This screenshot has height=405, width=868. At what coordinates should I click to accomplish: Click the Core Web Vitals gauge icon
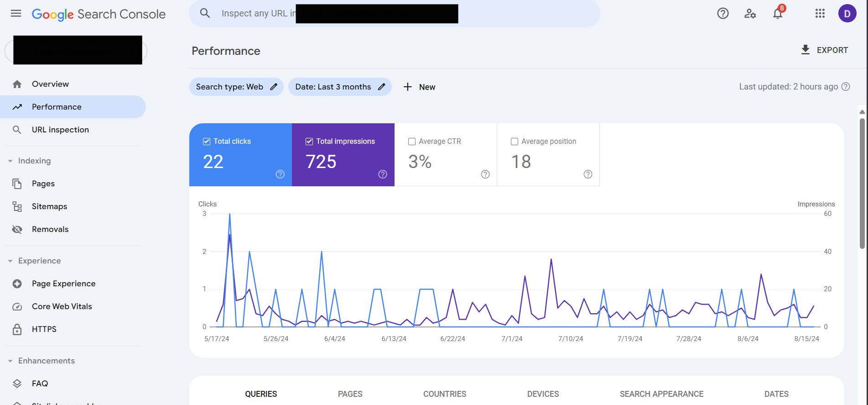tap(17, 306)
